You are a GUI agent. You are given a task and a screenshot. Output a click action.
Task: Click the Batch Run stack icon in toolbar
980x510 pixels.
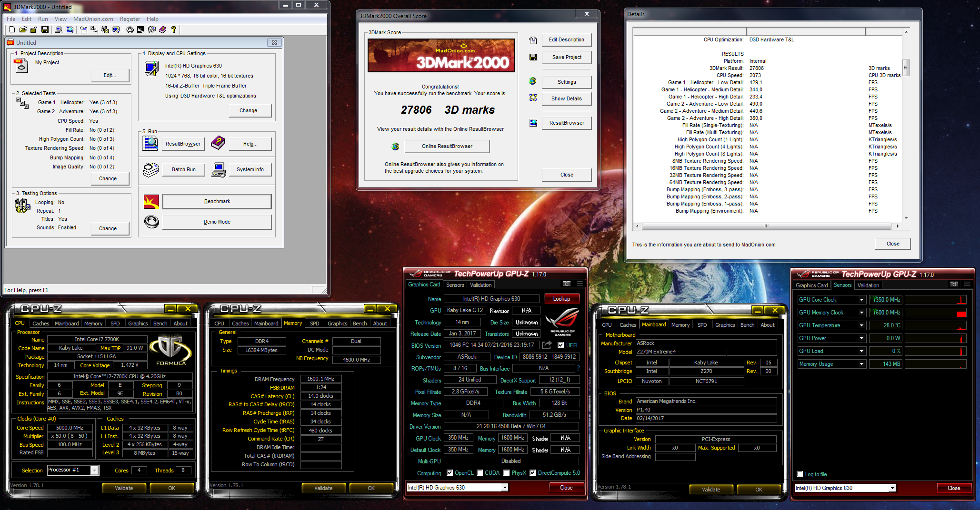click(152, 29)
